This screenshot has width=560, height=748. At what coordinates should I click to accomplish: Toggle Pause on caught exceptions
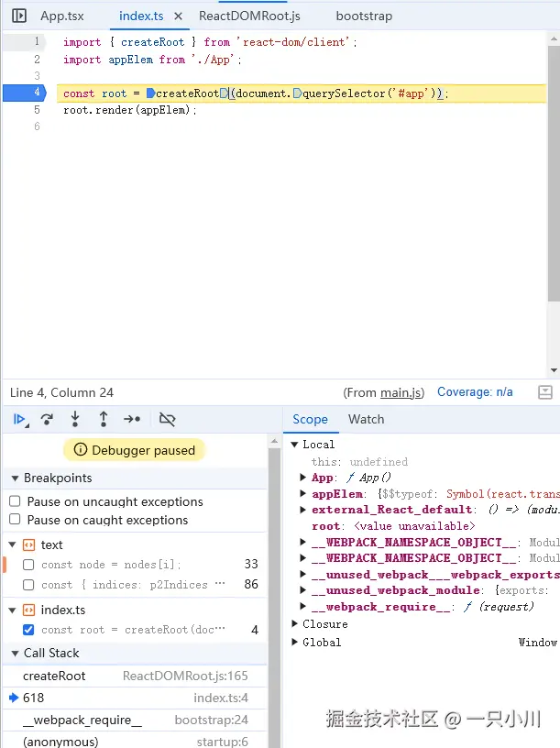point(15,520)
